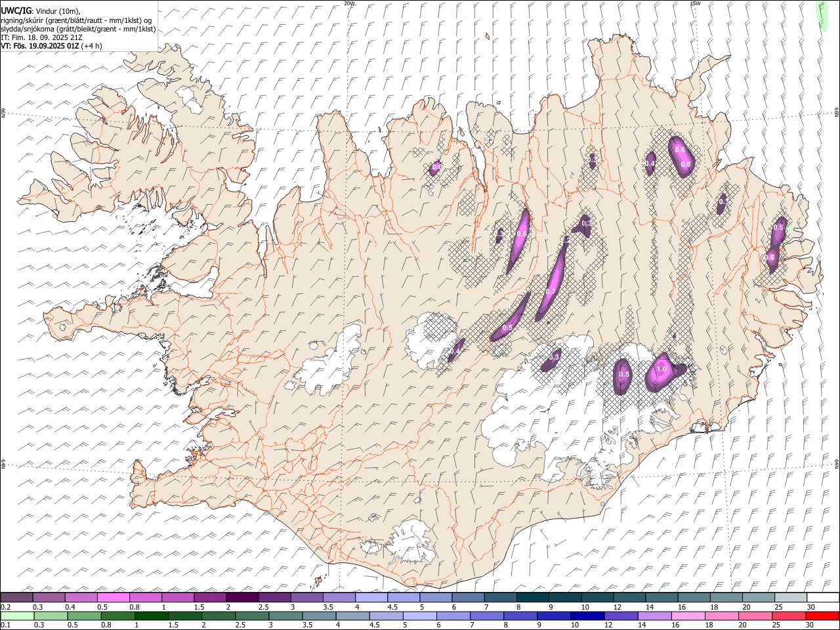Image resolution: width=840 pixels, height=630 pixels.
Task: Click the 15W longitude label at top
Action: coord(695,3)
